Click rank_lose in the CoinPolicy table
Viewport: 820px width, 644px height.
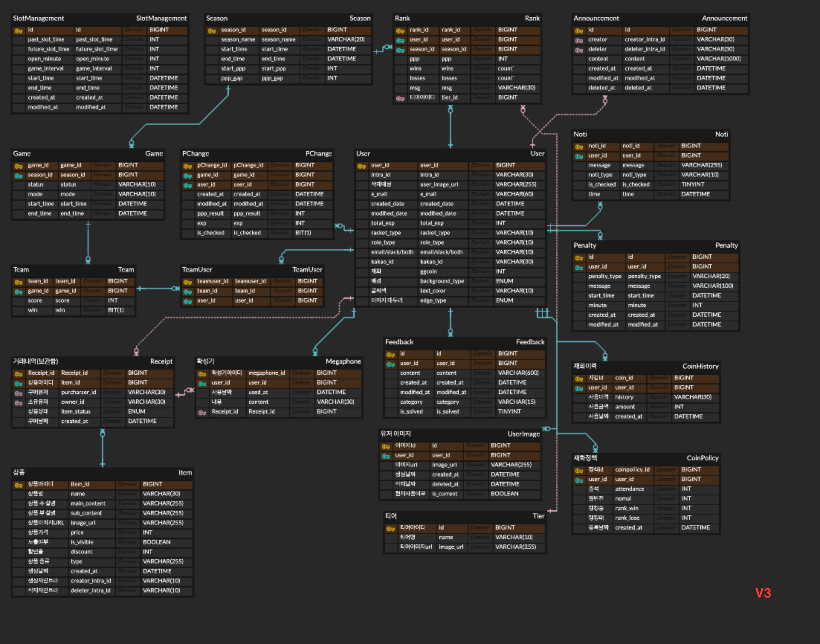(x=627, y=518)
